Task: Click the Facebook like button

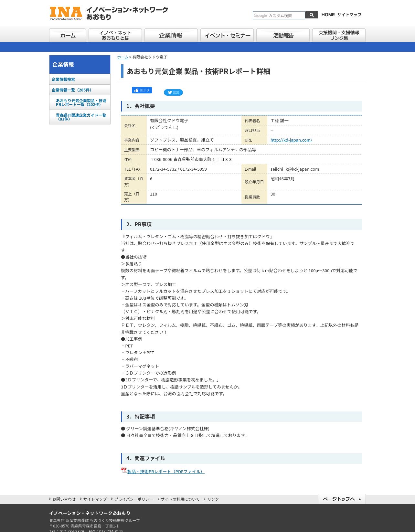Action: click(x=142, y=90)
